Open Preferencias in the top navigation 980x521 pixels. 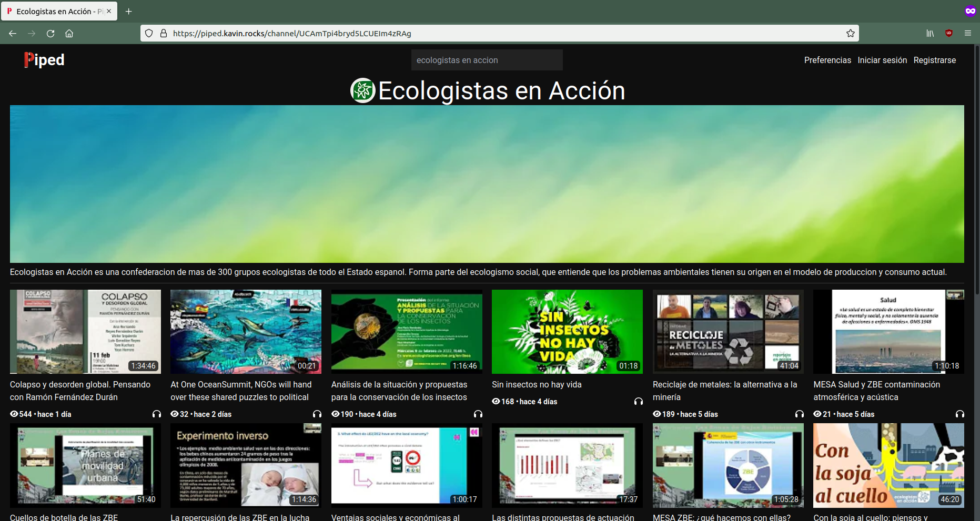pyautogui.click(x=827, y=60)
